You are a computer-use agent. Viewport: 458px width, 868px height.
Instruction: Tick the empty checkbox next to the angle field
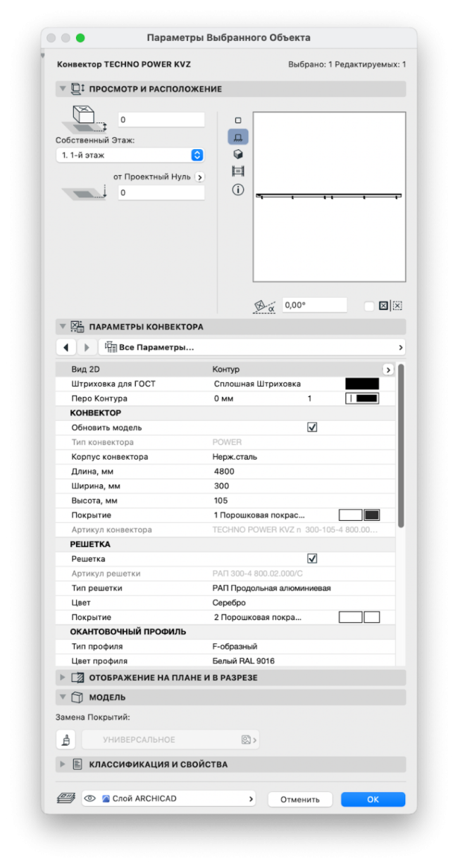[369, 306]
